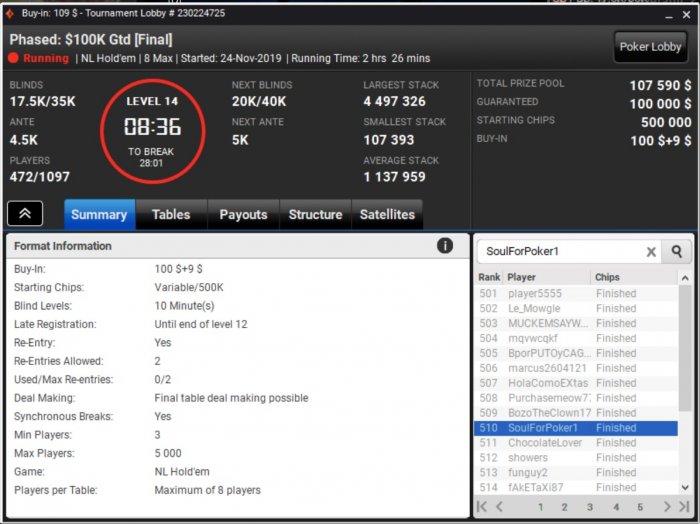Select showers row ranked 512
This screenshot has height=524, width=700.
coord(576,458)
